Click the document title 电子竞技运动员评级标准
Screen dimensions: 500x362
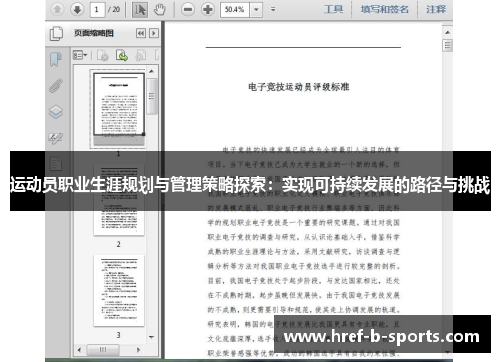coord(298,87)
